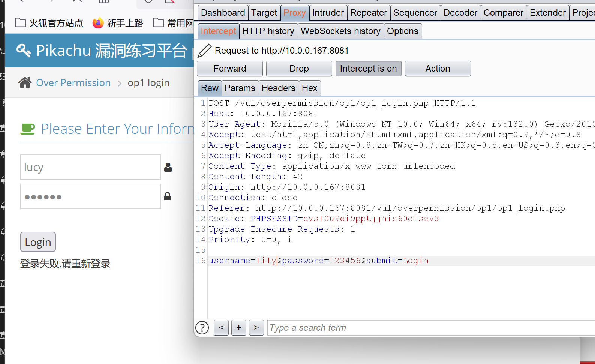Select the Raw request view tab
Image resolution: width=595 pixels, height=364 pixels.
(210, 88)
